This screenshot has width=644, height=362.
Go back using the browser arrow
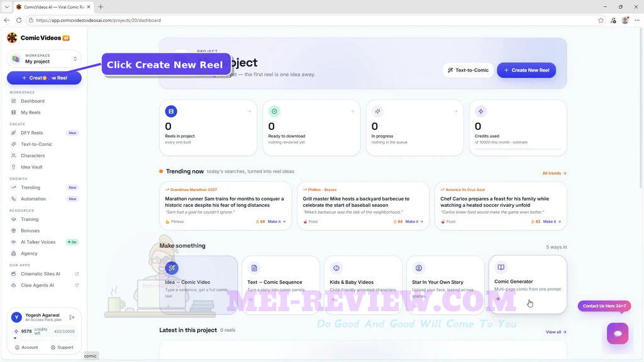[7, 20]
